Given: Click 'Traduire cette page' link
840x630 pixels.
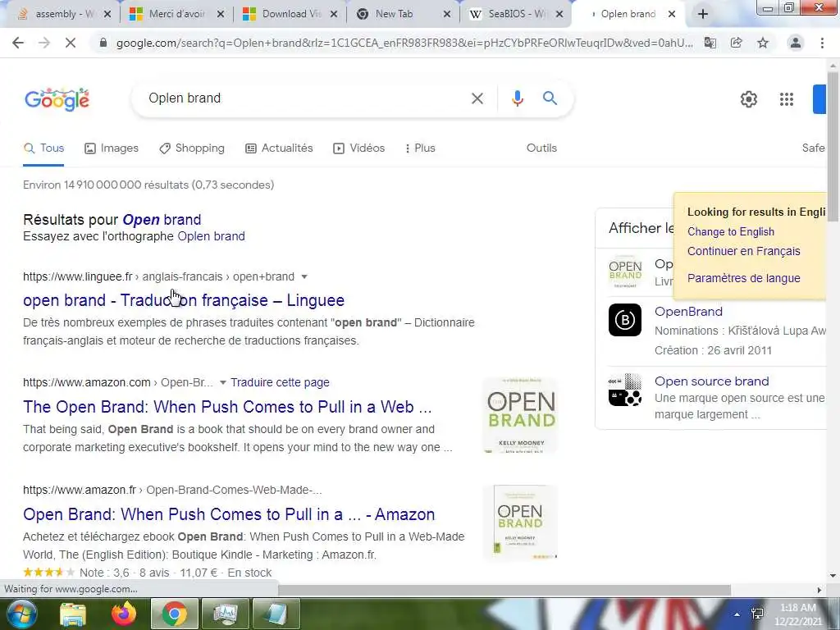Looking at the screenshot, I should [280, 382].
